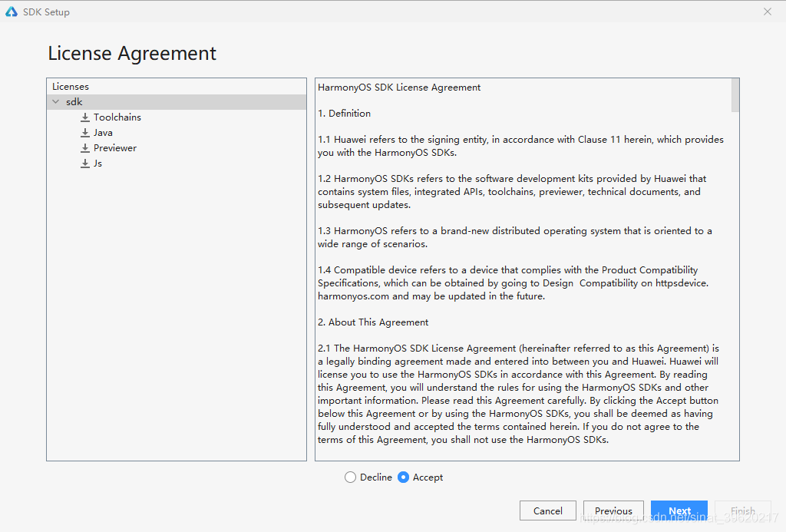This screenshot has width=786, height=532.
Task: Go back with the Previous button
Action: pos(613,511)
